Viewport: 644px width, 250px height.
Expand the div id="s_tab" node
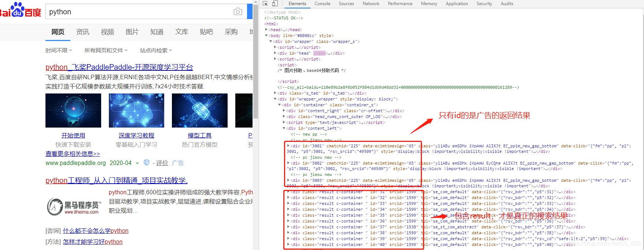[275, 93]
